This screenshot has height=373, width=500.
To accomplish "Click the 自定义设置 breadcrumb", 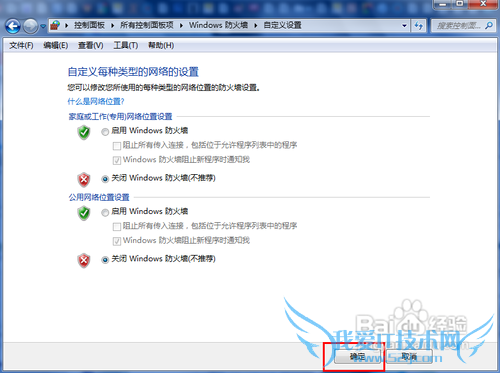I will coord(283,25).
